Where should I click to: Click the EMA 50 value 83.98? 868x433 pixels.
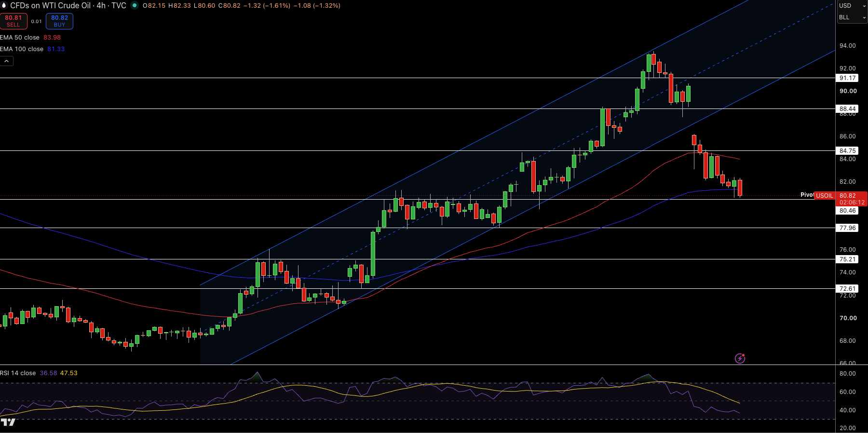click(52, 38)
